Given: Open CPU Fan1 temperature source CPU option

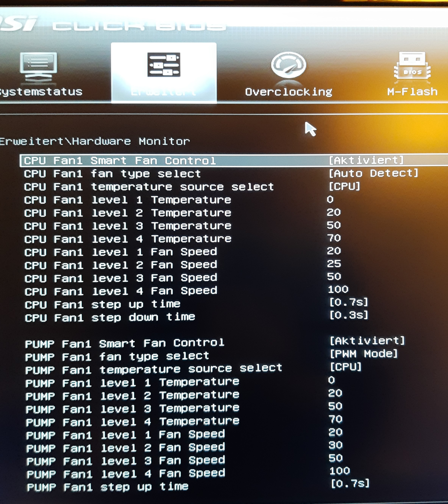Looking at the screenshot, I should point(344,186).
